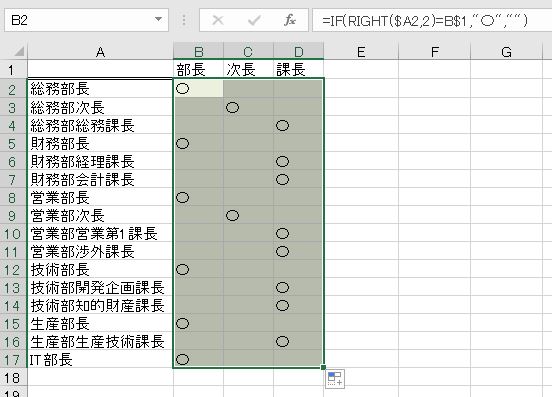Click cell 営業部渉外課長
This screenshot has height=397, width=552.
[100, 251]
